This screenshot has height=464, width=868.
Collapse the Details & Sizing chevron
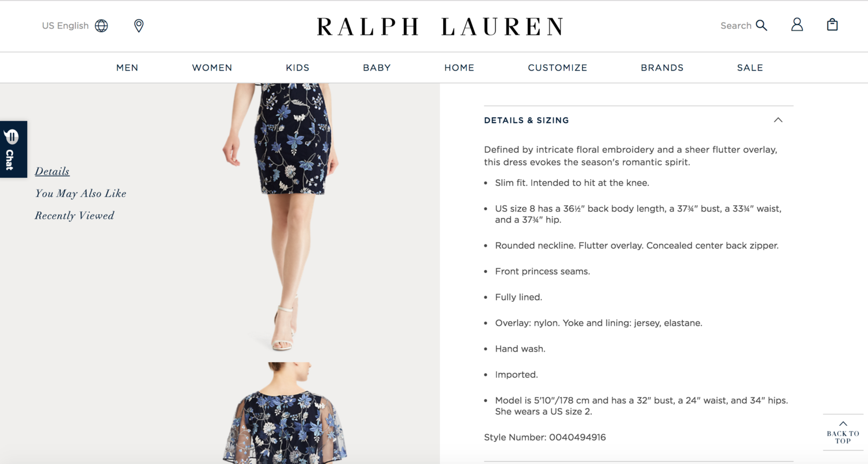[x=778, y=120]
